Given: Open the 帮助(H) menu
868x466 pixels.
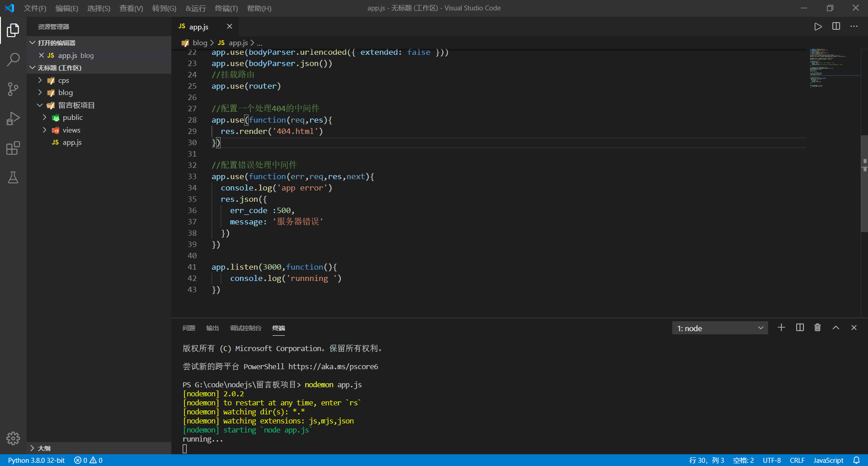Looking at the screenshot, I should click(x=259, y=8).
